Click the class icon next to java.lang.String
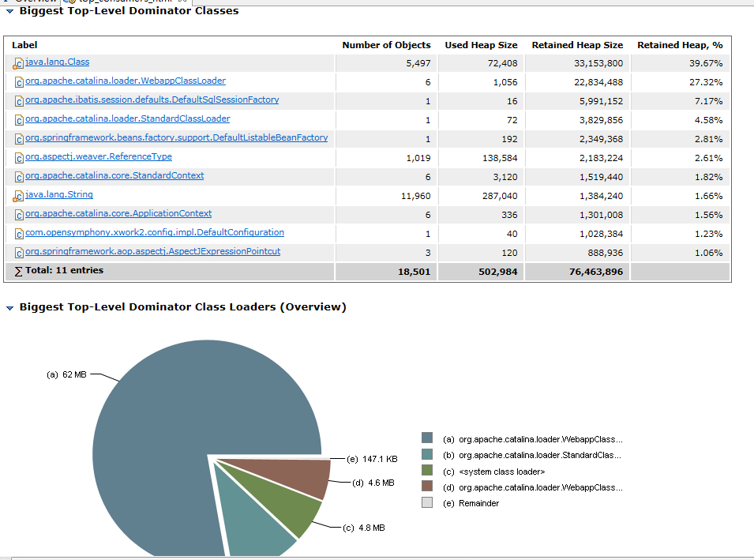The image size is (754, 560). (18, 197)
